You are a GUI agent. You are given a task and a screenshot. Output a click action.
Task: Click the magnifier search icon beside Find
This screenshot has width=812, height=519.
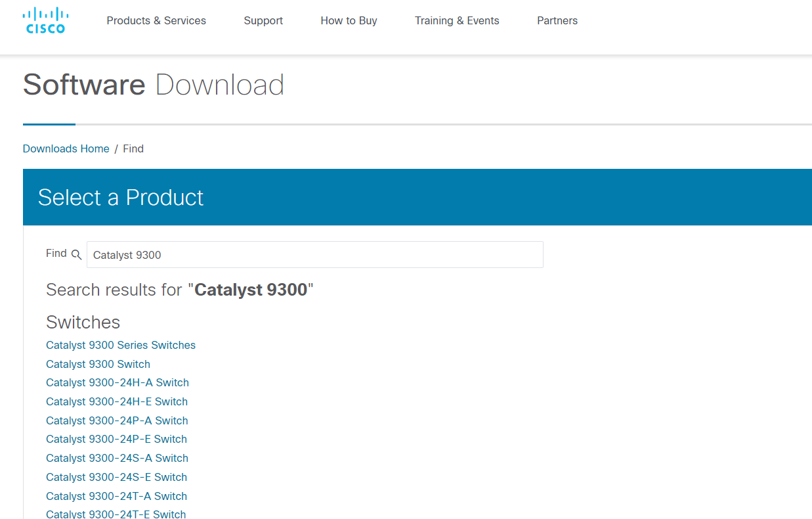pyautogui.click(x=77, y=254)
